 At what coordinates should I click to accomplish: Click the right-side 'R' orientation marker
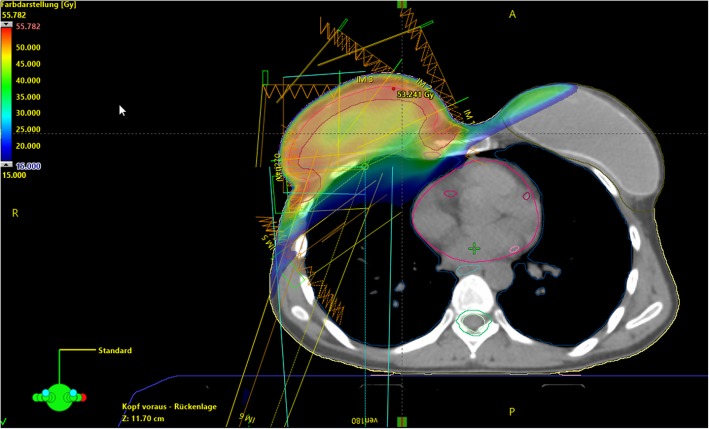click(x=15, y=213)
